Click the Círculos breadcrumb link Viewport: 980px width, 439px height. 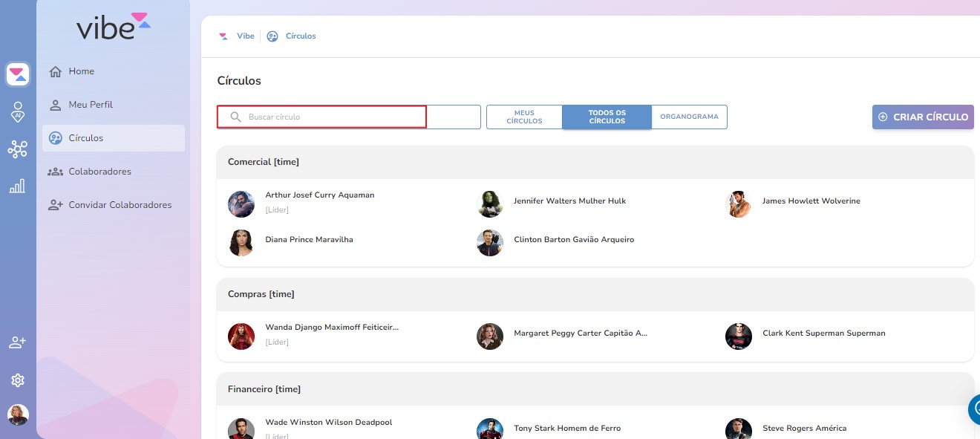[301, 36]
